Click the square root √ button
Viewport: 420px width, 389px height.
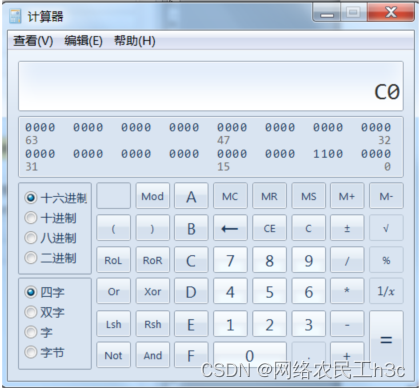point(386,228)
